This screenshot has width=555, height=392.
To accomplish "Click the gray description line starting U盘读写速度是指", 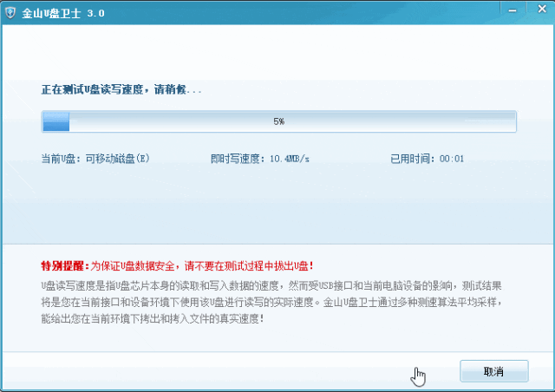I will pyautogui.click(x=271, y=285).
